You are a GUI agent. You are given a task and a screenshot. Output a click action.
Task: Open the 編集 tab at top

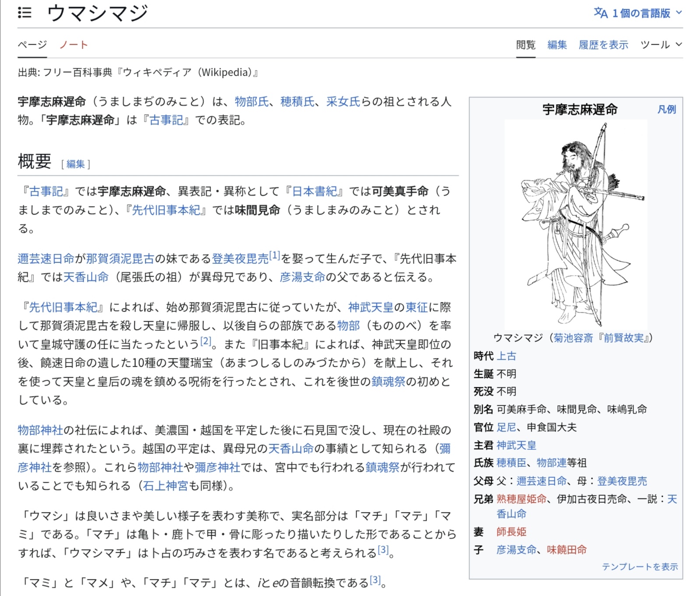coord(556,45)
